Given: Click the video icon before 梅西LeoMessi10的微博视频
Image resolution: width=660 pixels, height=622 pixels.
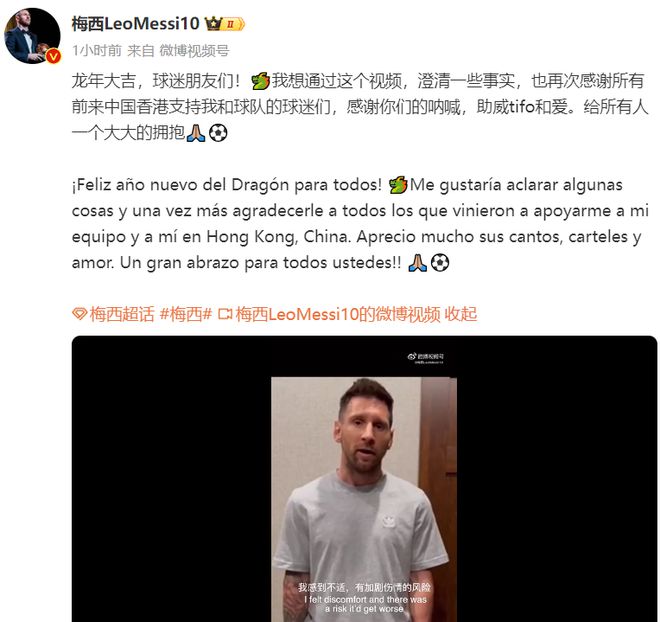Looking at the screenshot, I should (225, 314).
